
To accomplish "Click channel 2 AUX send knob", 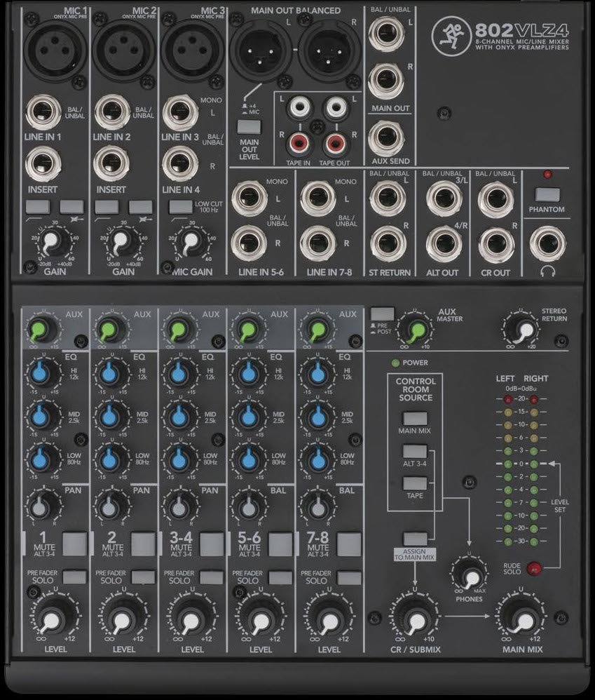I will point(110,329).
